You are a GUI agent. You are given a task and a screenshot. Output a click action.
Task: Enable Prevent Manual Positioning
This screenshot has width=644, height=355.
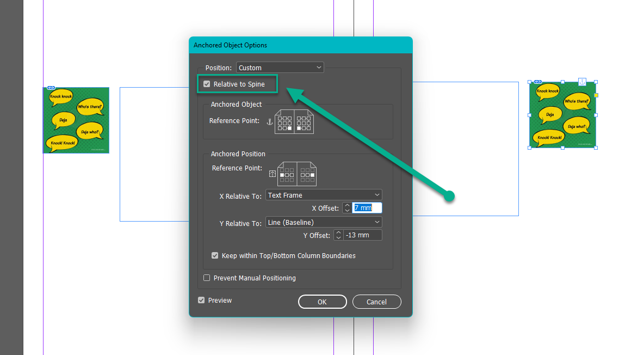[207, 278]
